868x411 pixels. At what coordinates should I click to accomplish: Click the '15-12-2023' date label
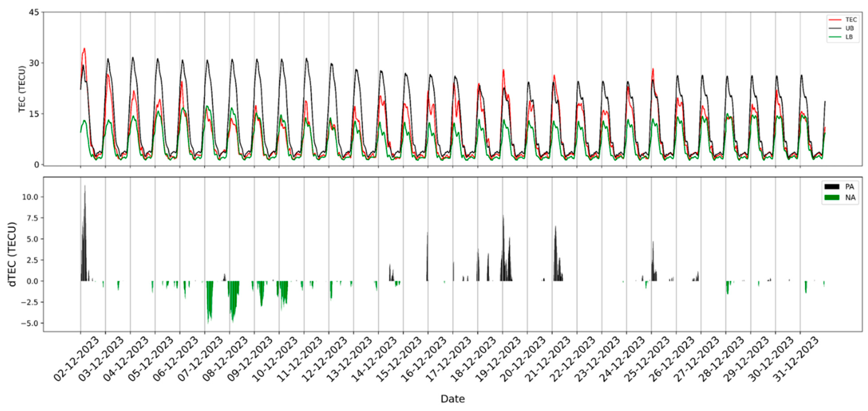pyautogui.click(x=399, y=360)
